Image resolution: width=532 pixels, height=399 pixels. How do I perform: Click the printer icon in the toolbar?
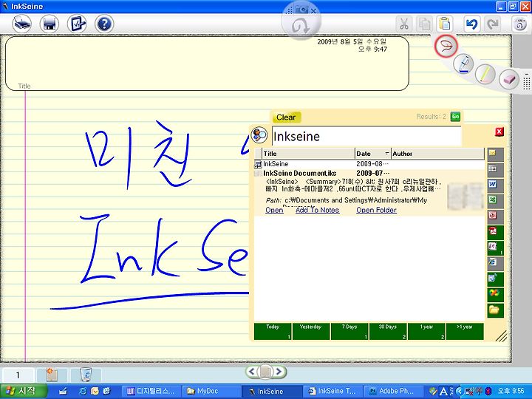click(x=50, y=24)
